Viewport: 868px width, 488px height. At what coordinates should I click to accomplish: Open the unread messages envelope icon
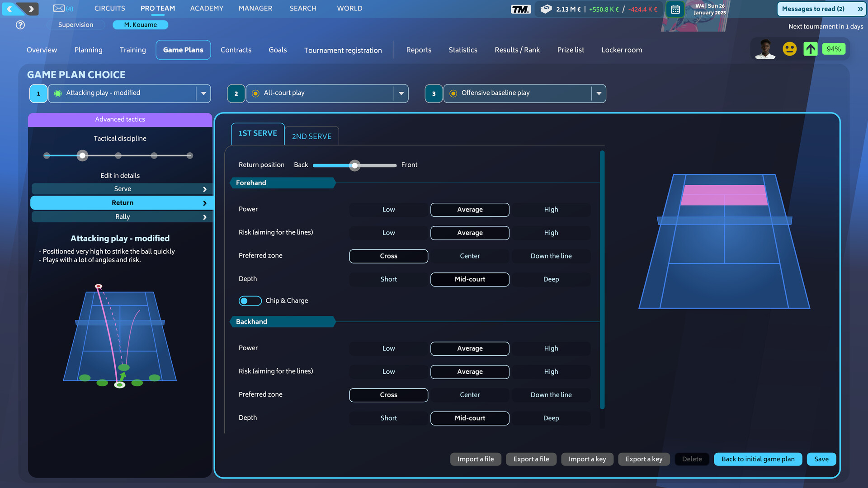click(x=59, y=8)
